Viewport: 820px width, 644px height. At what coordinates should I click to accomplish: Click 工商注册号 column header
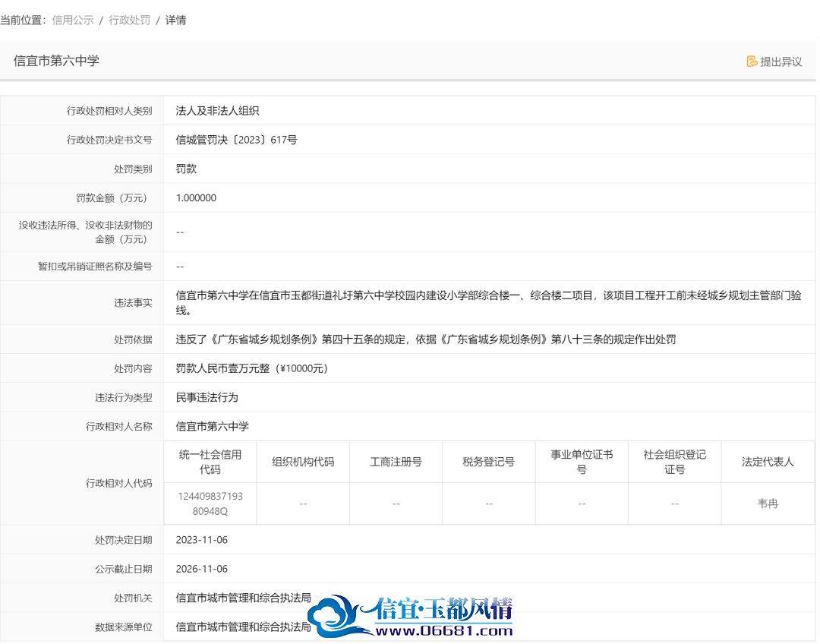396,462
